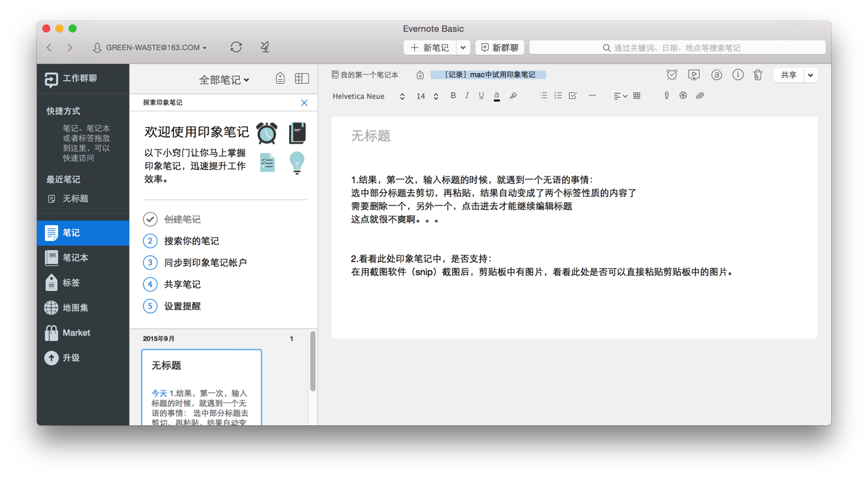Show note info icon

point(738,75)
